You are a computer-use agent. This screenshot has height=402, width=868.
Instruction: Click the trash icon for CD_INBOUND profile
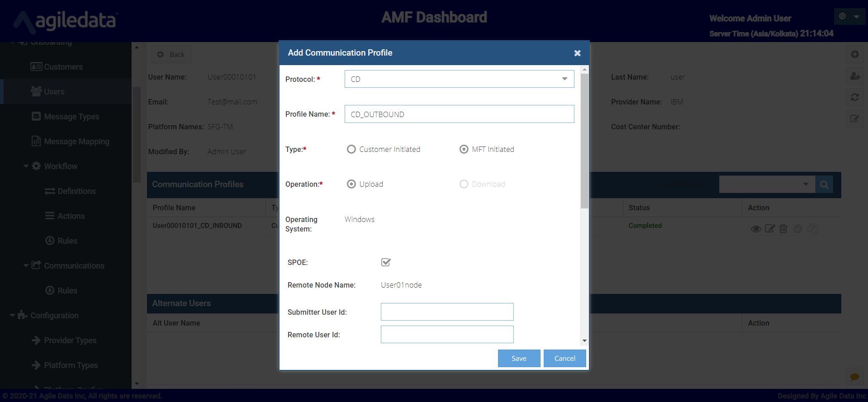point(783,229)
